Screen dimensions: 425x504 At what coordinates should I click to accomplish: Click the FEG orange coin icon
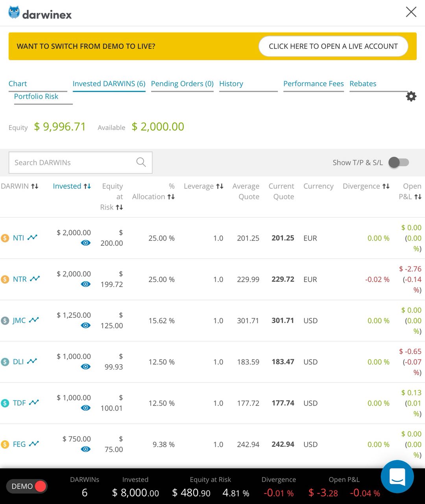(x=5, y=445)
